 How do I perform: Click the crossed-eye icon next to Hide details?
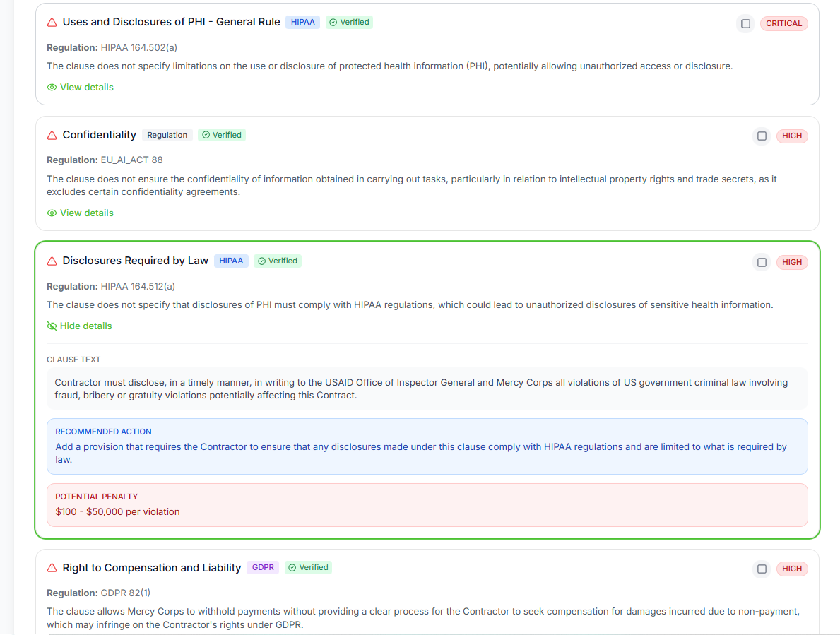tap(51, 326)
